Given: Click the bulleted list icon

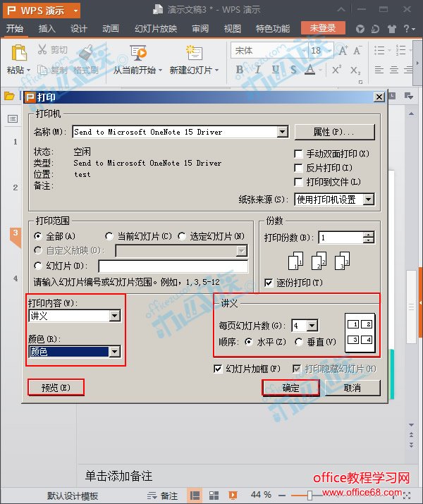Looking at the screenshot, I should coord(379,50).
